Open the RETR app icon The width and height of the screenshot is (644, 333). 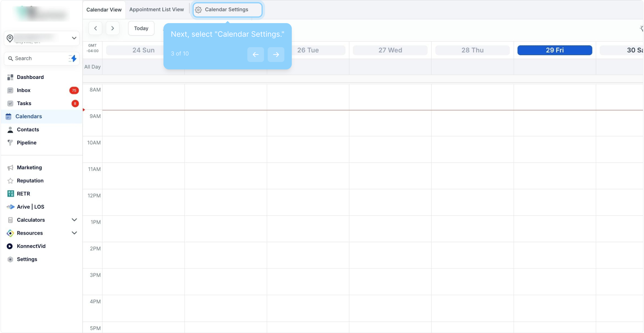point(10,194)
